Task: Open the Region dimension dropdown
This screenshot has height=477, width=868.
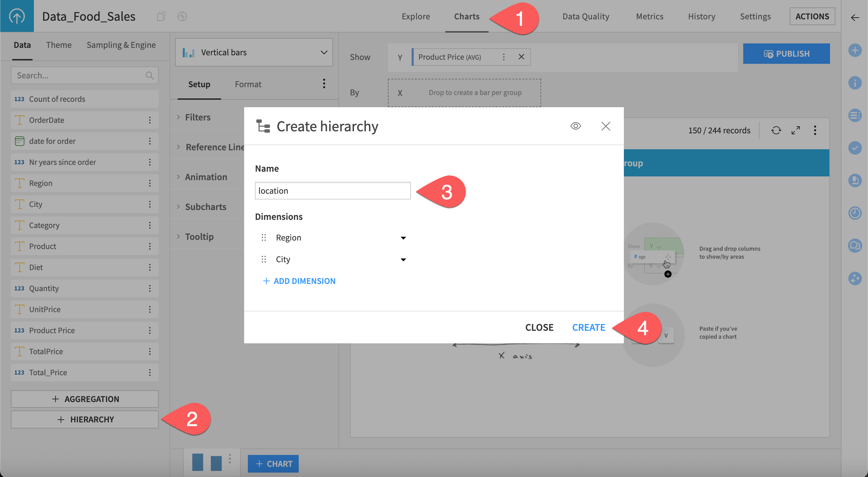Action: 403,238
